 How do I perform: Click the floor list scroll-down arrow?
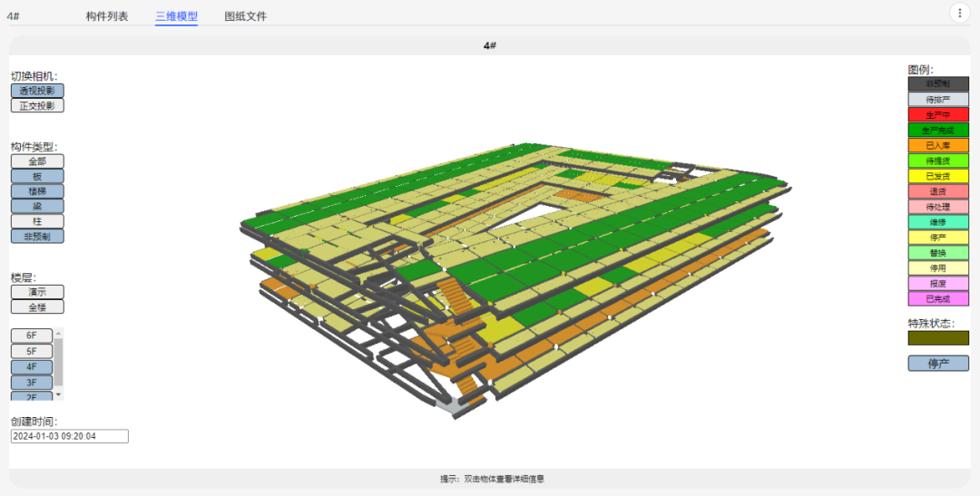59,394
